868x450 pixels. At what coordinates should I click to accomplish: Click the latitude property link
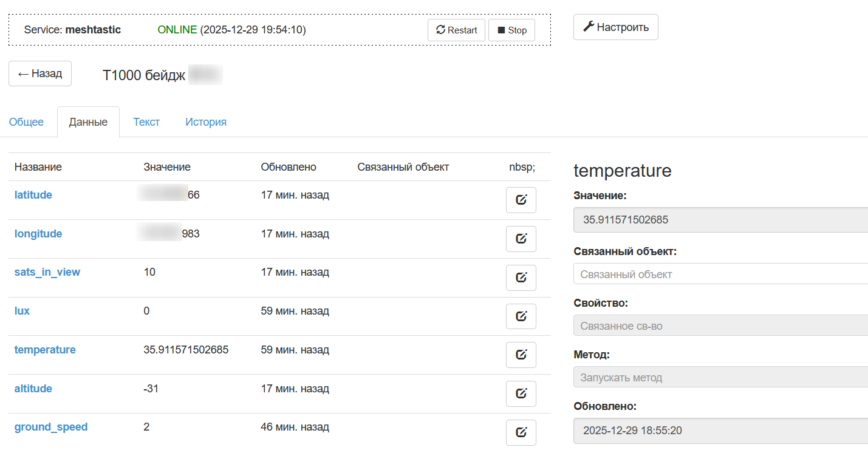coord(33,195)
